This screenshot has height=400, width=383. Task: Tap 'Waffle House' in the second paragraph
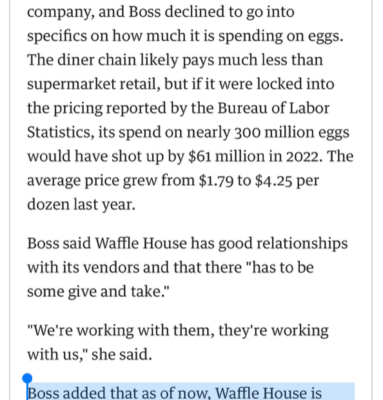141,243
